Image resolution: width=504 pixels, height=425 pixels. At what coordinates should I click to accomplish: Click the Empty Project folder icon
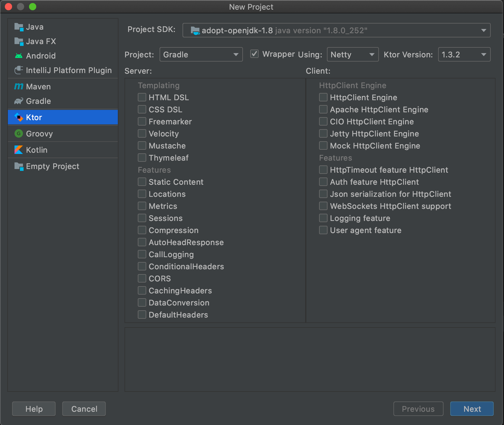coord(19,166)
